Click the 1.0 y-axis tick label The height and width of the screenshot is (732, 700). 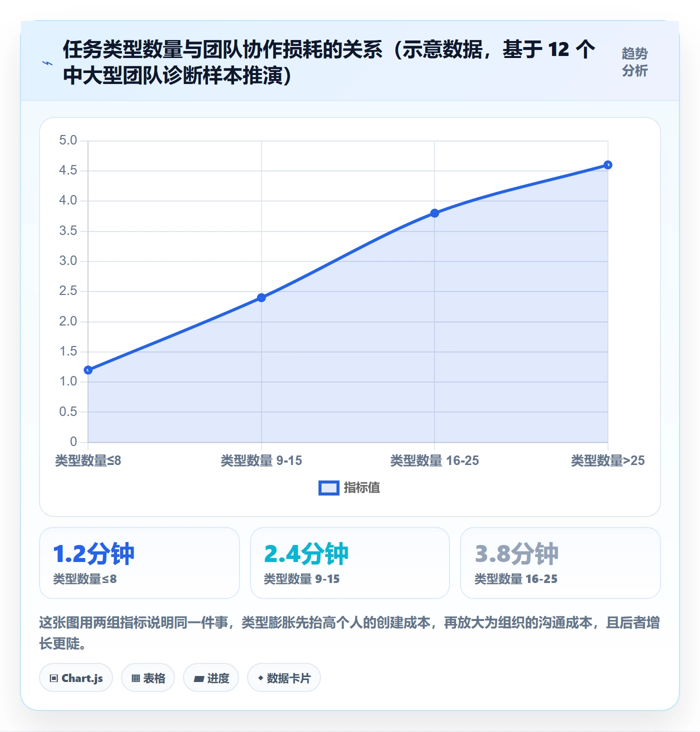coord(68,381)
